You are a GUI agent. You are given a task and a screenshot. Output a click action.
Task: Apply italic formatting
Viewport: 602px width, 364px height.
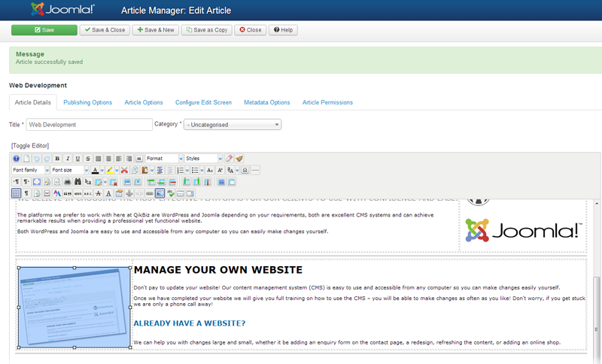(68, 159)
